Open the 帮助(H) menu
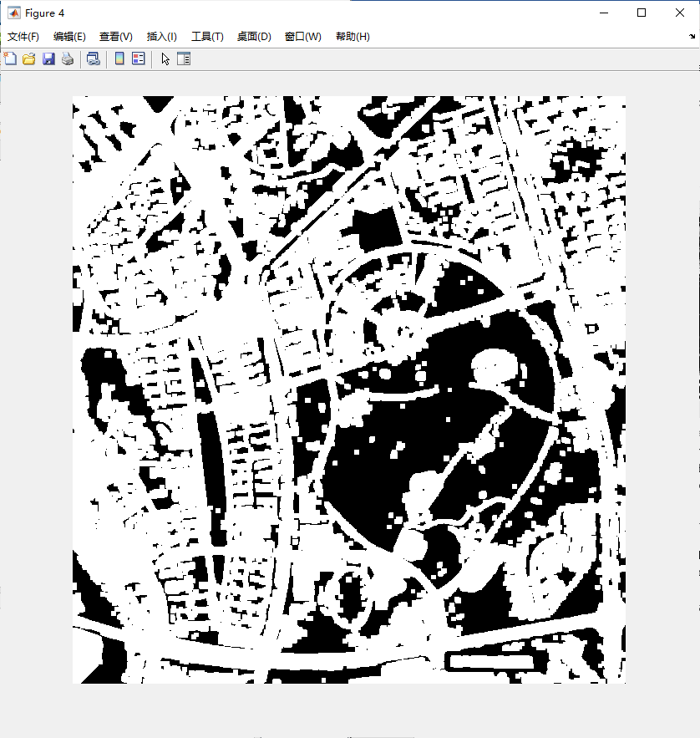The height and width of the screenshot is (738, 700). [x=353, y=37]
